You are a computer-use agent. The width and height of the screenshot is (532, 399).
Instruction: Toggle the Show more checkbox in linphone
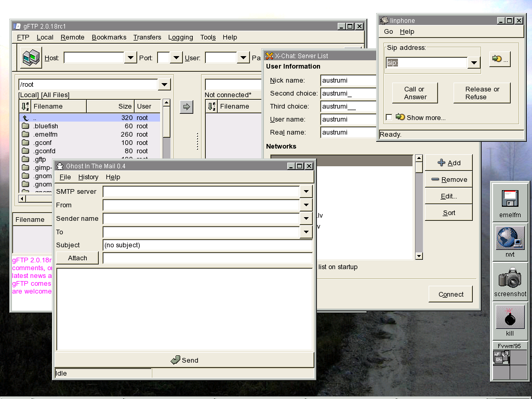(389, 117)
